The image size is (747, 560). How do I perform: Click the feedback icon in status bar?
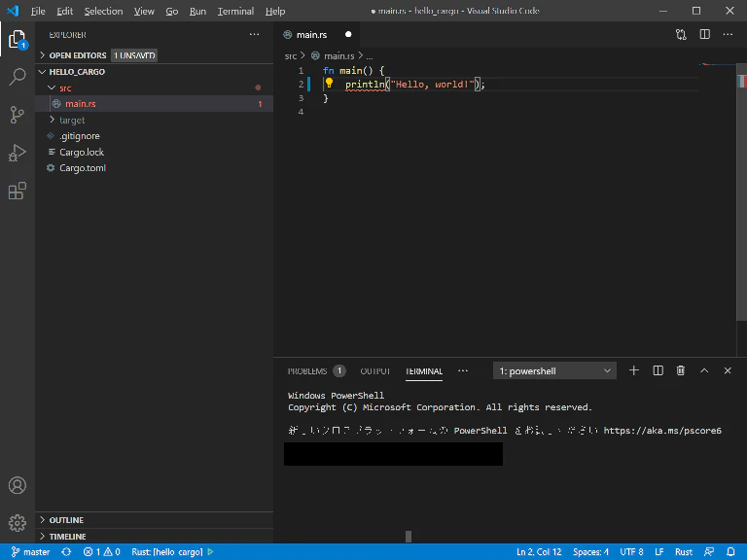click(x=709, y=552)
